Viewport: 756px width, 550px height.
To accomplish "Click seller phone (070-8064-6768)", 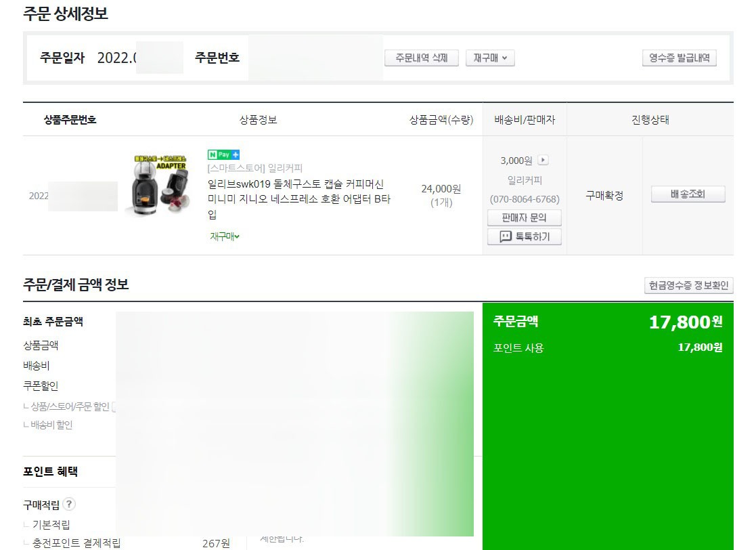I will (x=525, y=198).
